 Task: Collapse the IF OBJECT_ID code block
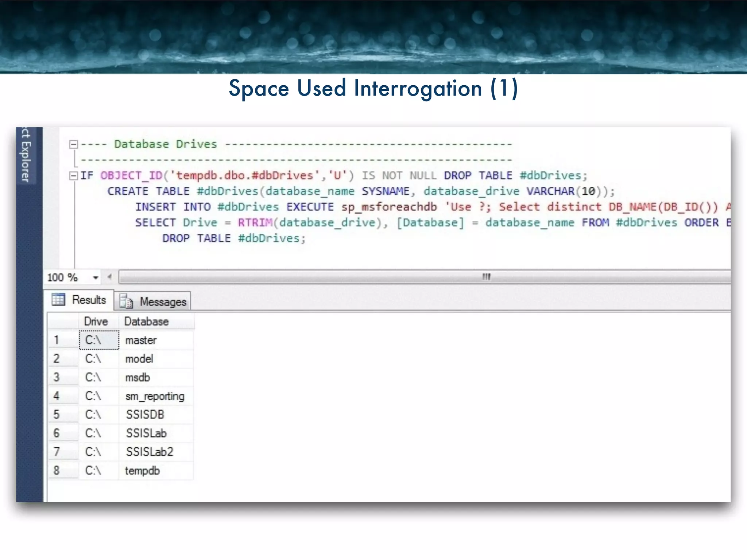pyautogui.click(x=73, y=176)
